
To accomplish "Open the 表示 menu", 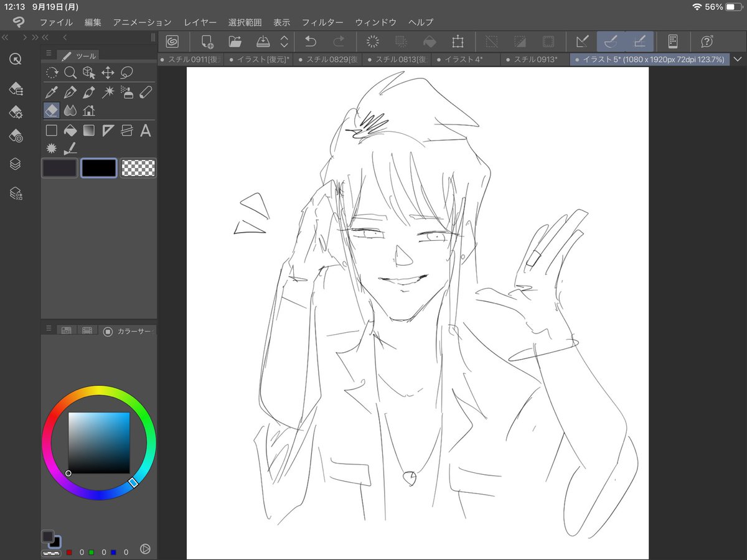I will (x=281, y=22).
